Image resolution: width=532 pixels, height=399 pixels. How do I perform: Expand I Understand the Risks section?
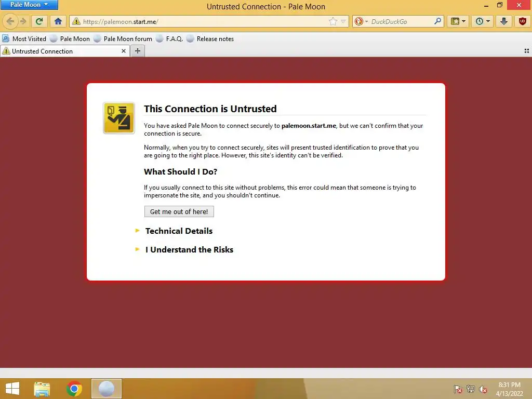pyautogui.click(x=189, y=250)
